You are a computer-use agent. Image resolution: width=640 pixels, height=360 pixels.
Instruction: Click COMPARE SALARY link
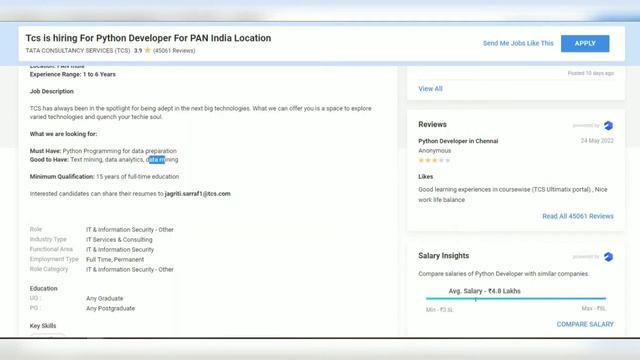[x=585, y=324]
